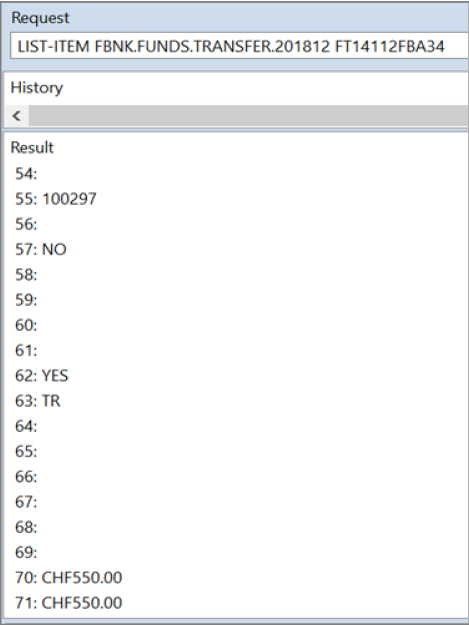The width and height of the screenshot is (469, 625).
Task: Click the empty result line 66
Action: click(x=26, y=477)
